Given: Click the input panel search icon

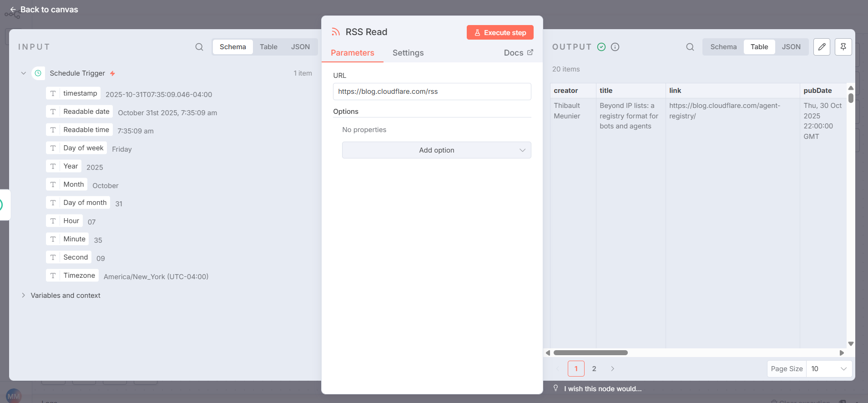Looking at the screenshot, I should pos(199,47).
